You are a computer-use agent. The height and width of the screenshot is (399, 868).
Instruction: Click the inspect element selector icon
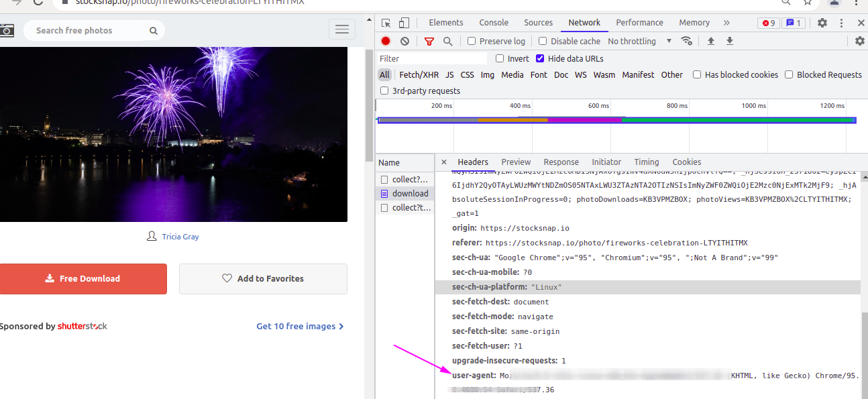386,23
